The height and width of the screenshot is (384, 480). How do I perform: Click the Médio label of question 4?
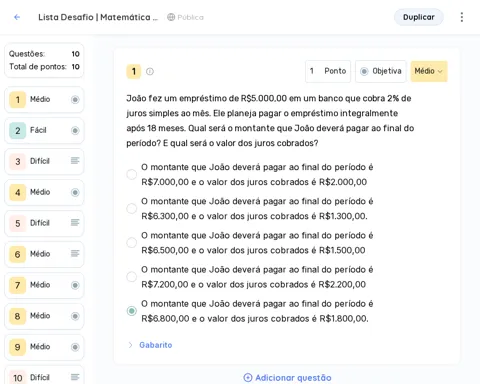(40, 192)
